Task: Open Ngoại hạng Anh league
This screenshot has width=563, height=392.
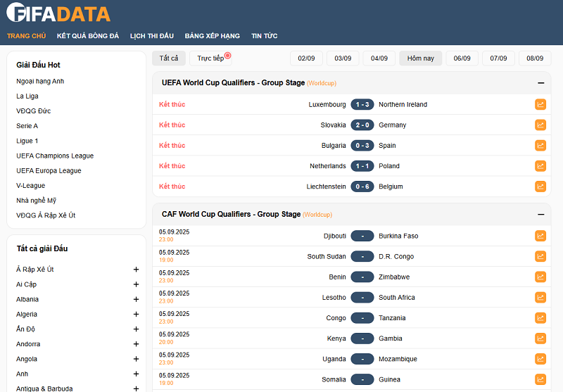Action: point(40,81)
